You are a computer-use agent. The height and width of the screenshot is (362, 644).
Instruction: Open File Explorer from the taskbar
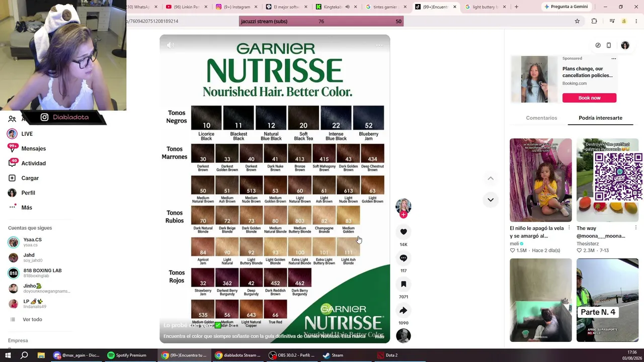[x=41, y=355]
